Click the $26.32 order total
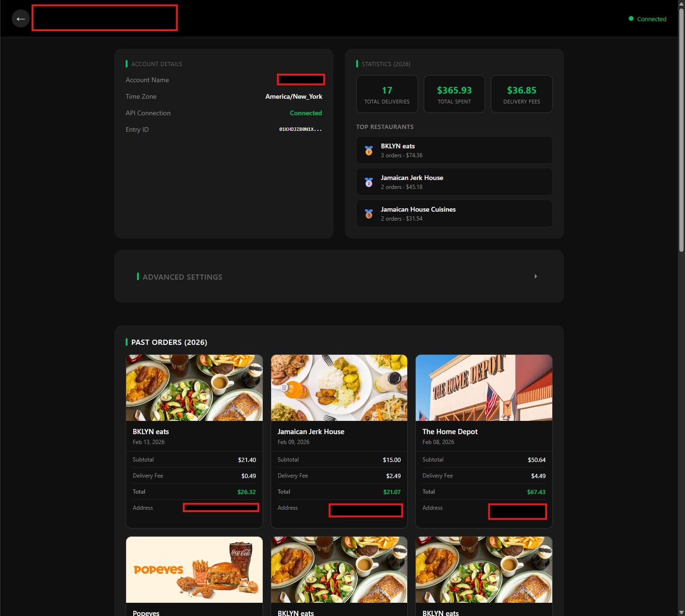 click(x=247, y=492)
